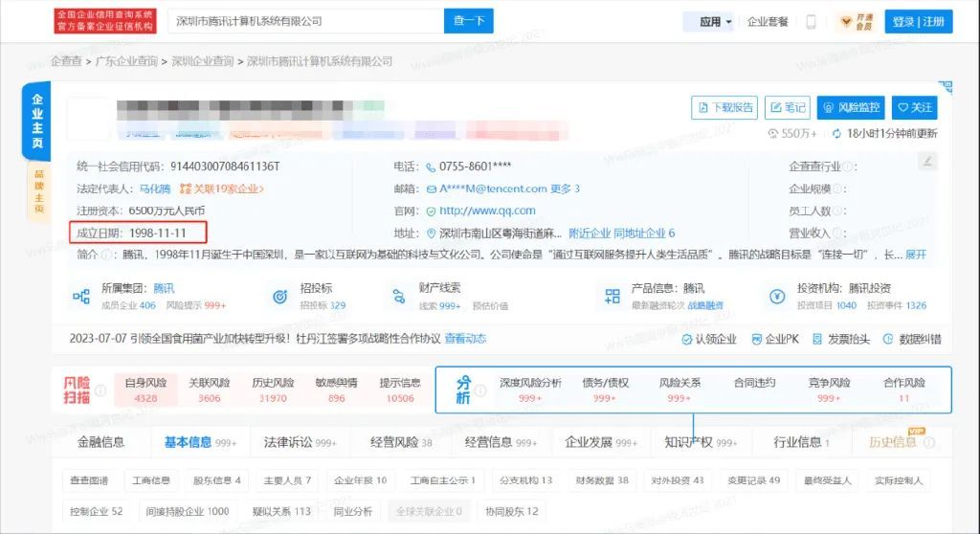Open the 应用 dropdown menu

point(716,22)
